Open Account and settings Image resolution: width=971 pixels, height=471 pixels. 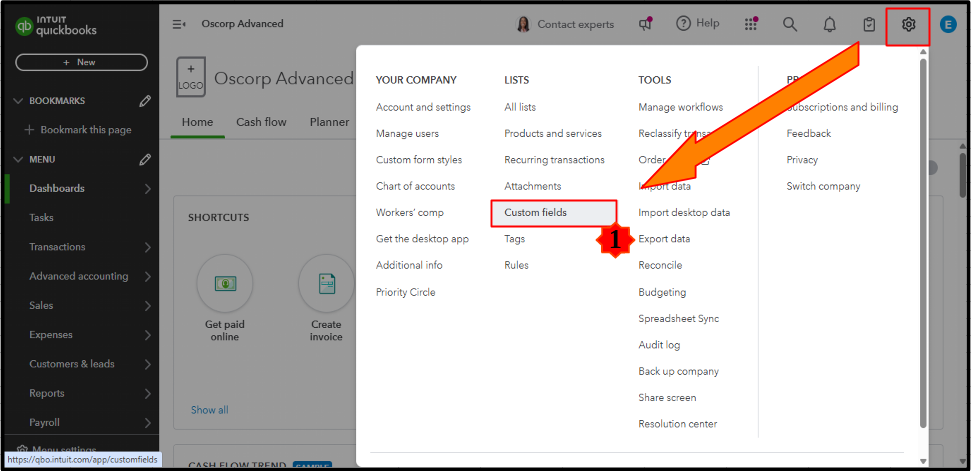click(423, 107)
